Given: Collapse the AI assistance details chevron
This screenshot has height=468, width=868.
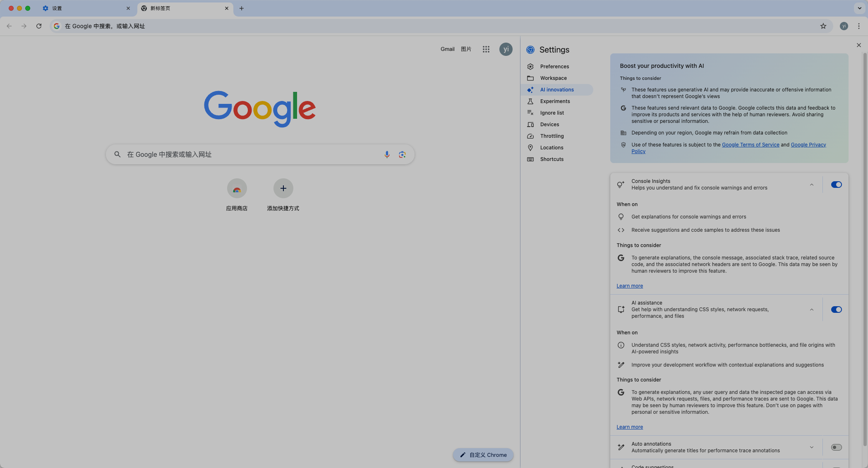Looking at the screenshot, I should pos(811,310).
